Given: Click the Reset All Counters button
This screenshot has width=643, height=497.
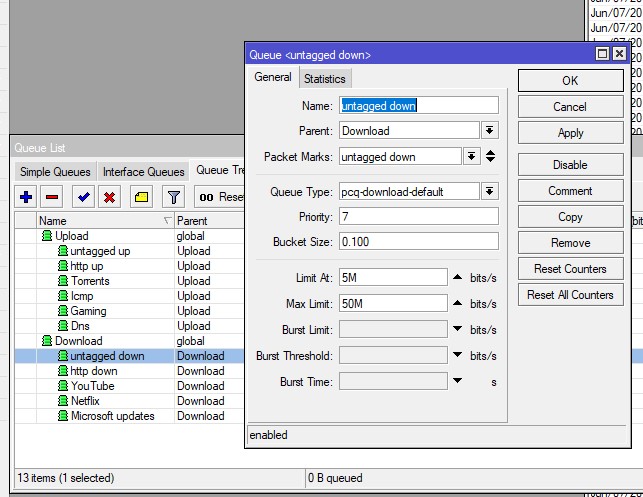Looking at the screenshot, I should 570,295.
